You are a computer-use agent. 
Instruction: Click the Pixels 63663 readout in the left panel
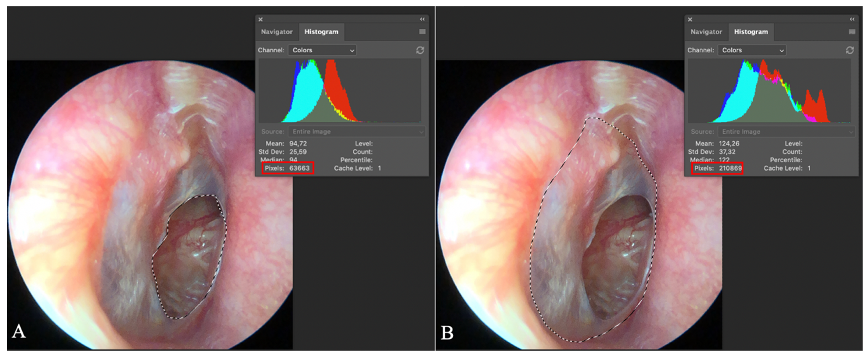pos(288,168)
